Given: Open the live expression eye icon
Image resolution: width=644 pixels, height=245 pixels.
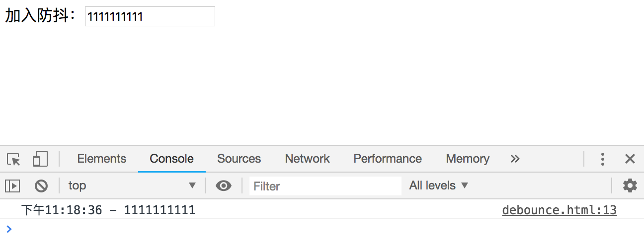Looking at the screenshot, I should (224, 186).
